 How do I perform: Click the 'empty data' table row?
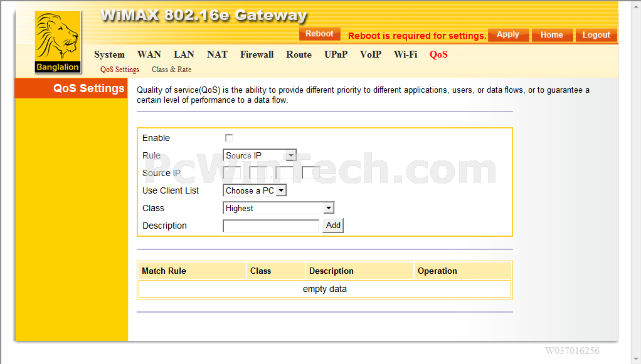point(325,289)
